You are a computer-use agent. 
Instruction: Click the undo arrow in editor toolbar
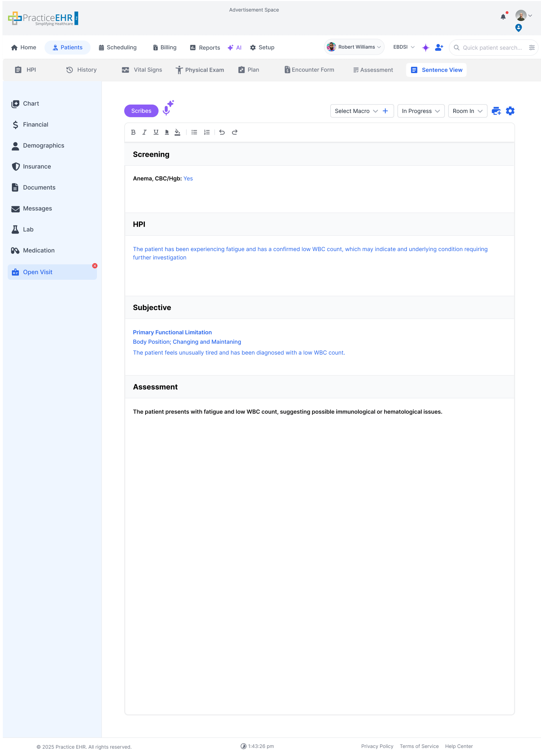pyautogui.click(x=222, y=132)
